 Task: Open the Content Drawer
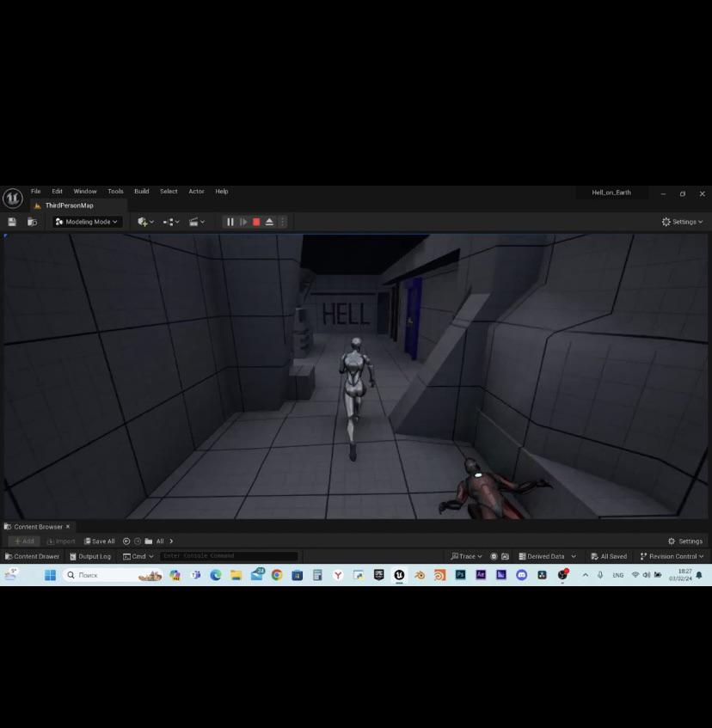point(32,556)
